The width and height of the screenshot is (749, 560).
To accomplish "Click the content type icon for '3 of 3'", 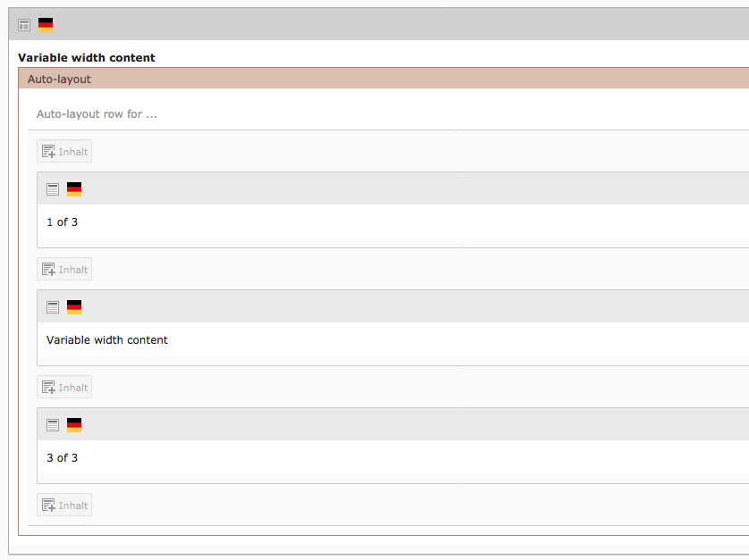I will [53, 425].
